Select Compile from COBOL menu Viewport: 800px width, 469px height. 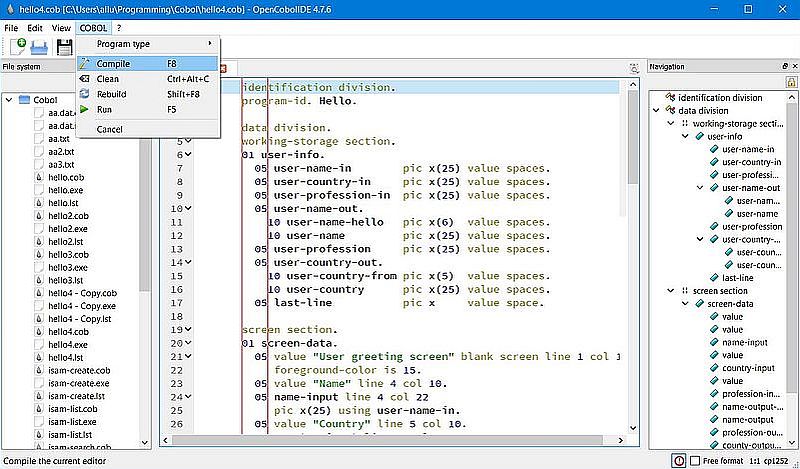point(148,64)
